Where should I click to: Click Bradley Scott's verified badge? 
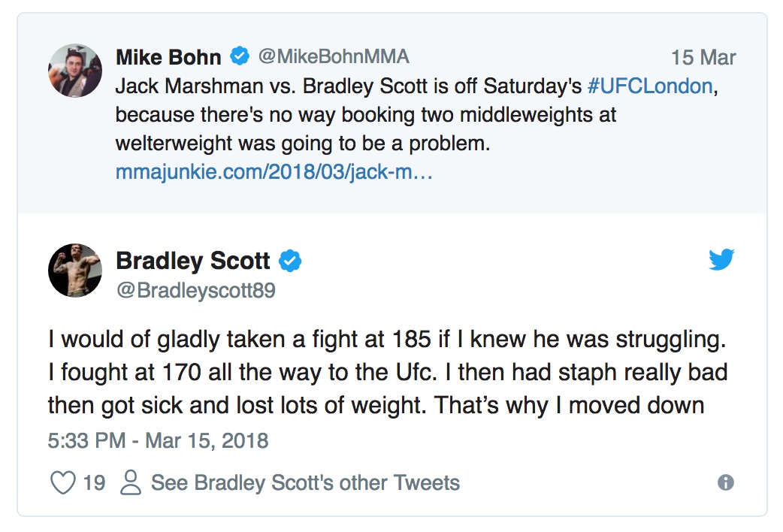pyautogui.click(x=289, y=261)
